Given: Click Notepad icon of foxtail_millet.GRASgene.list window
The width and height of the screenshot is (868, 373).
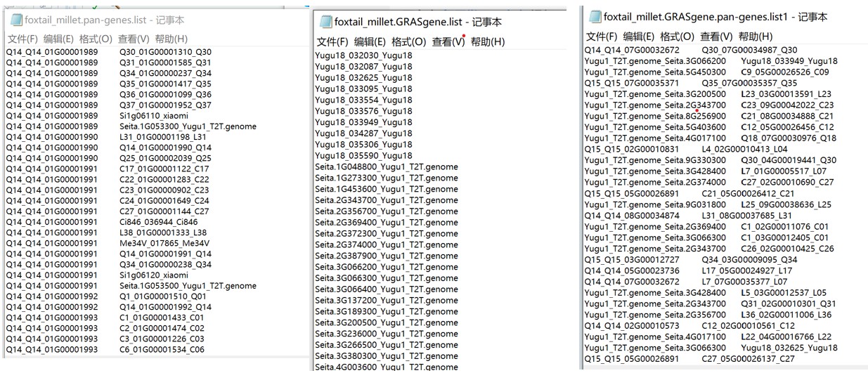Looking at the screenshot, I should pyautogui.click(x=324, y=22).
